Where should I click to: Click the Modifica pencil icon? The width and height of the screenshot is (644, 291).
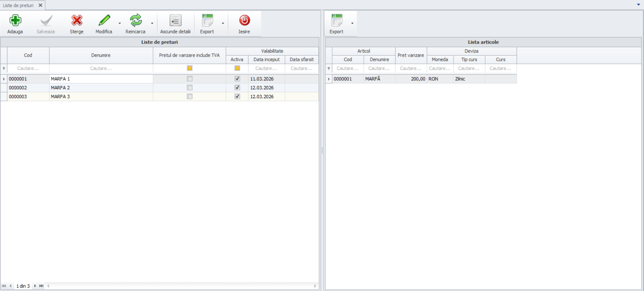click(104, 21)
